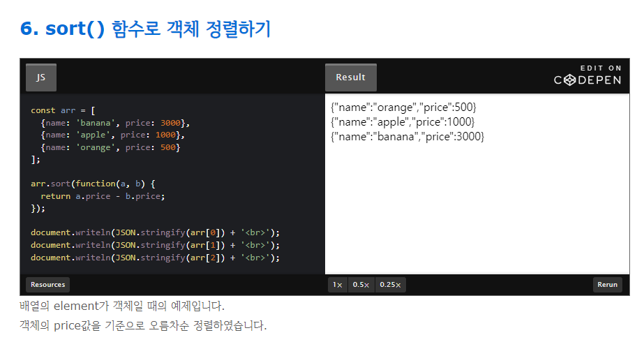Set preview zoom to 0.5x

(x=361, y=285)
